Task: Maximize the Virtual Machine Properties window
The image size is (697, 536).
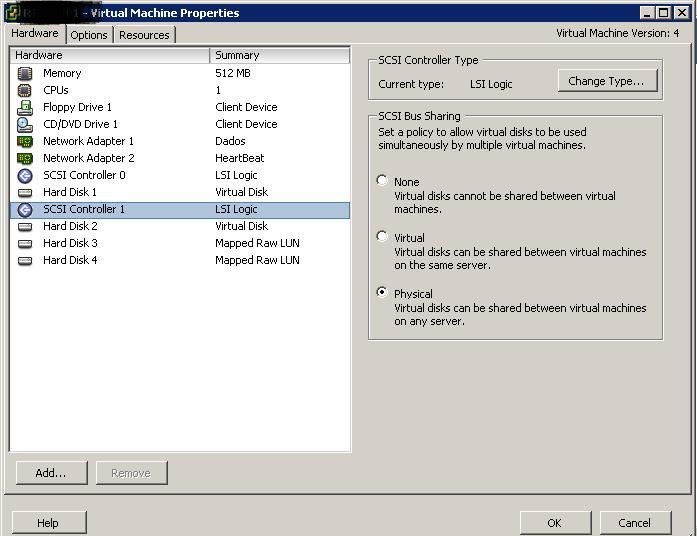Action: (x=664, y=13)
